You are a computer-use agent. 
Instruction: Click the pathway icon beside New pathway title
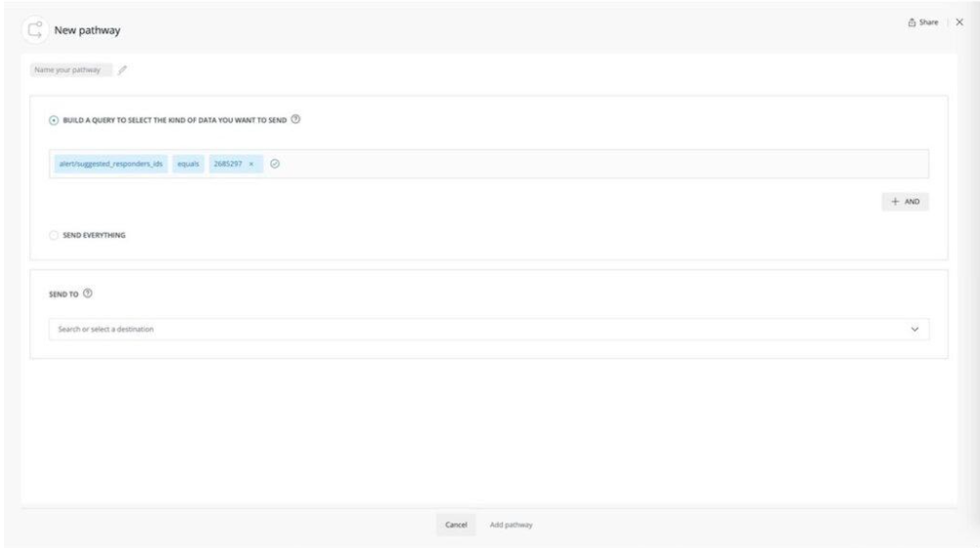pos(34,31)
